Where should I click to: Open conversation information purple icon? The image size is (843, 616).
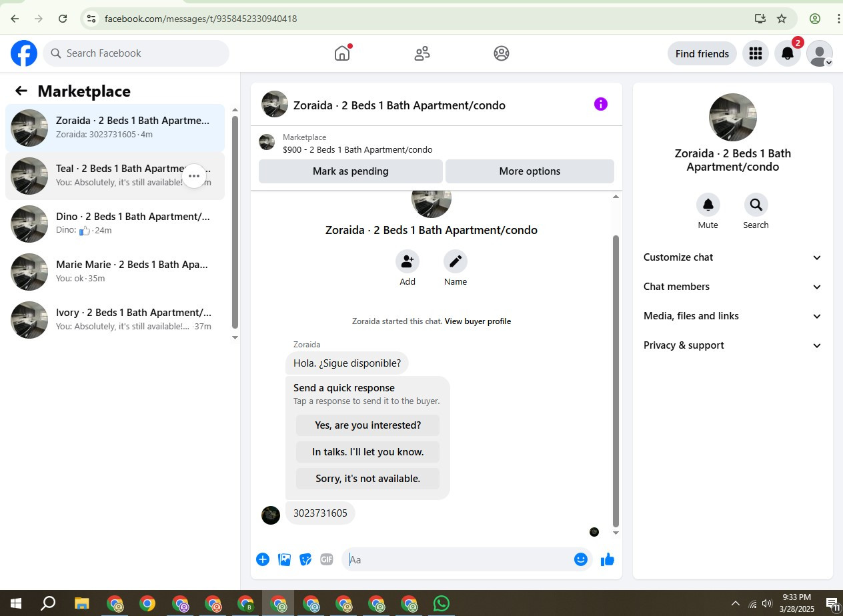[x=601, y=104]
